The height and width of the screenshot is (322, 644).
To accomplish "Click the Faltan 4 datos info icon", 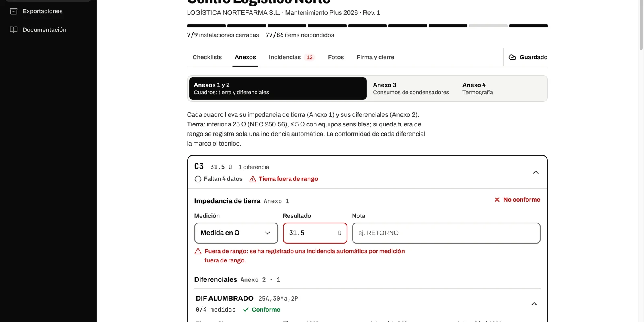I will 198,179.
